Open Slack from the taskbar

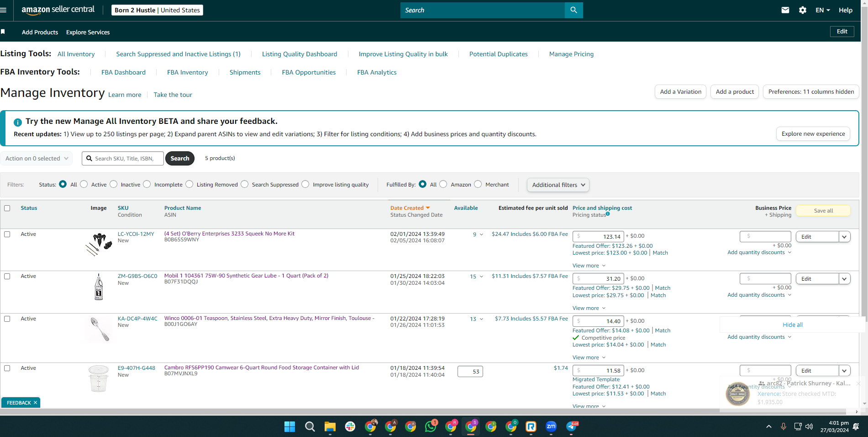[x=350, y=426]
